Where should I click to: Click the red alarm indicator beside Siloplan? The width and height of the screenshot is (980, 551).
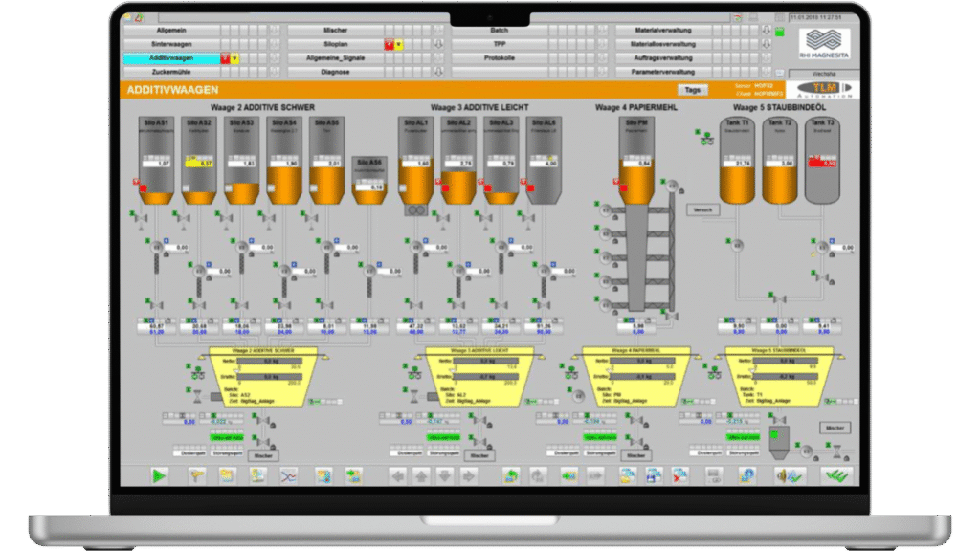click(389, 44)
